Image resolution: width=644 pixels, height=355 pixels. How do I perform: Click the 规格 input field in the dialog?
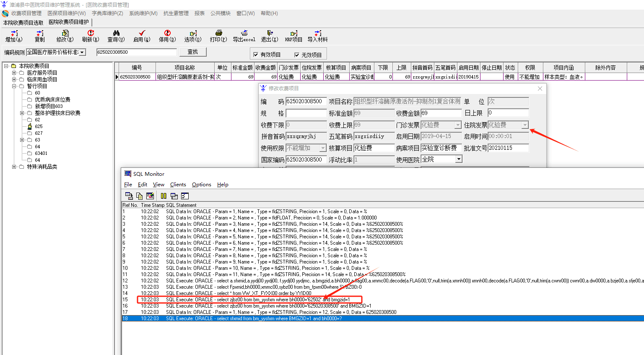(x=306, y=113)
